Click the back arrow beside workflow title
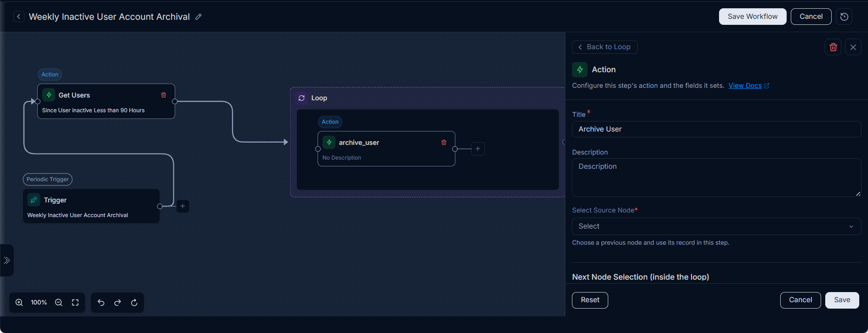Viewport: 868px width, 333px height. point(18,17)
